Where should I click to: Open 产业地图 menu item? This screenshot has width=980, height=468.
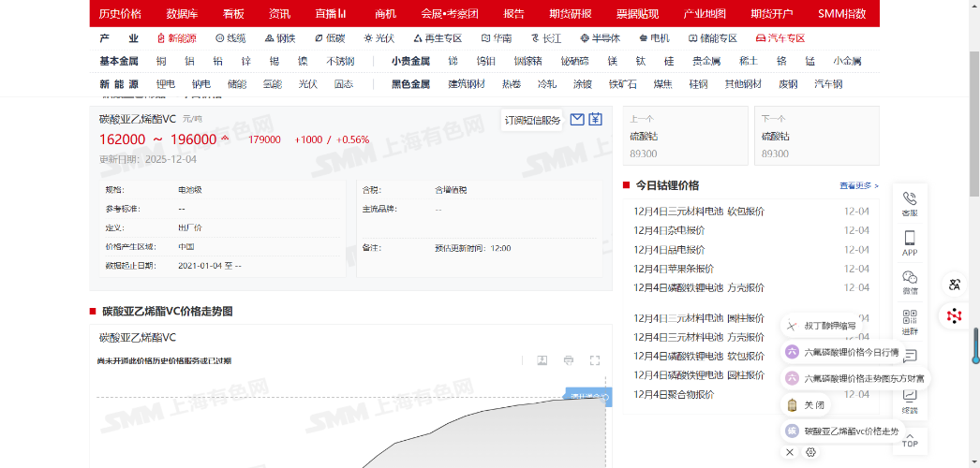(x=705, y=14)
